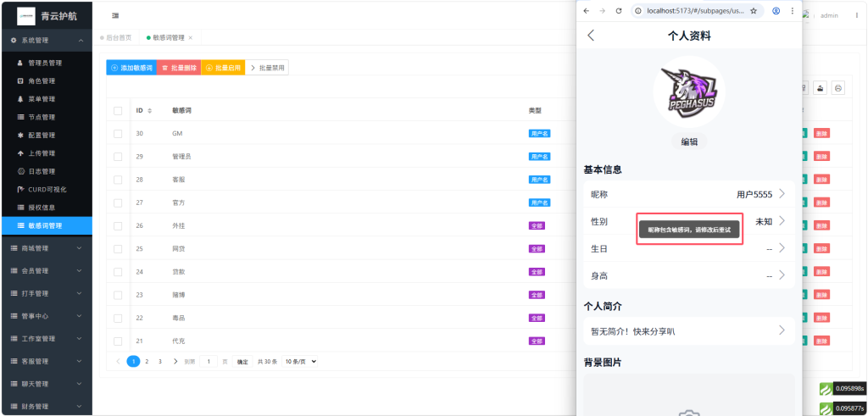This screenshot has height=416, width=868.
Task: Check the row checkbox for ID 29
Action: (x=118, y=157)
